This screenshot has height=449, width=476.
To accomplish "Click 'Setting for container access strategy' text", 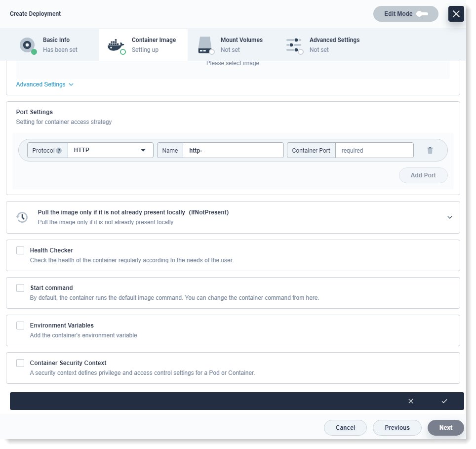I will point(64,122).
